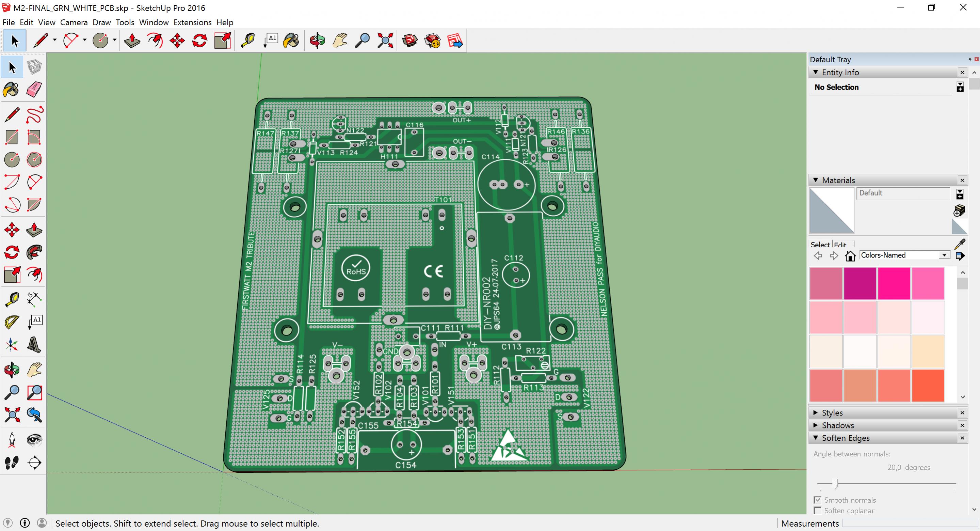Screen dimensions: 980x531
Task: Open the File menu
Action: [x=9, y=22]
